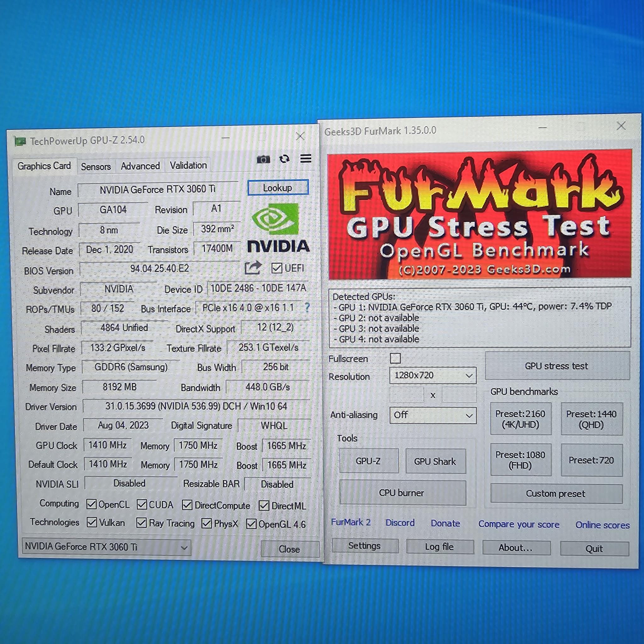This screenshot has height=644, width=644.
Task: Open the Compare your score link
Action: (519, 524)
